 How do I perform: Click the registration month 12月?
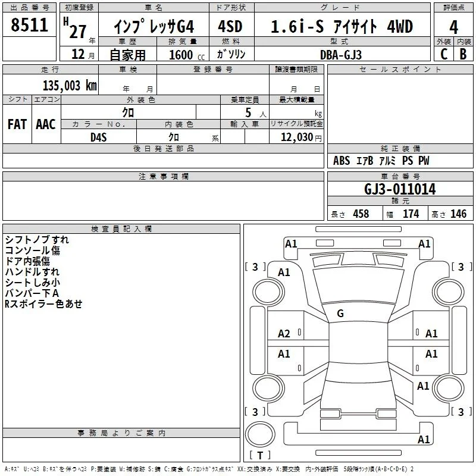pyautogui.click(x=83, y=54)
